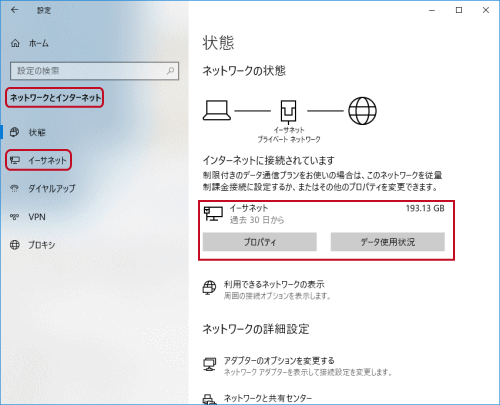500x405 pixels.
Task: Click インターネットに接続されています text
Action: 268,161
